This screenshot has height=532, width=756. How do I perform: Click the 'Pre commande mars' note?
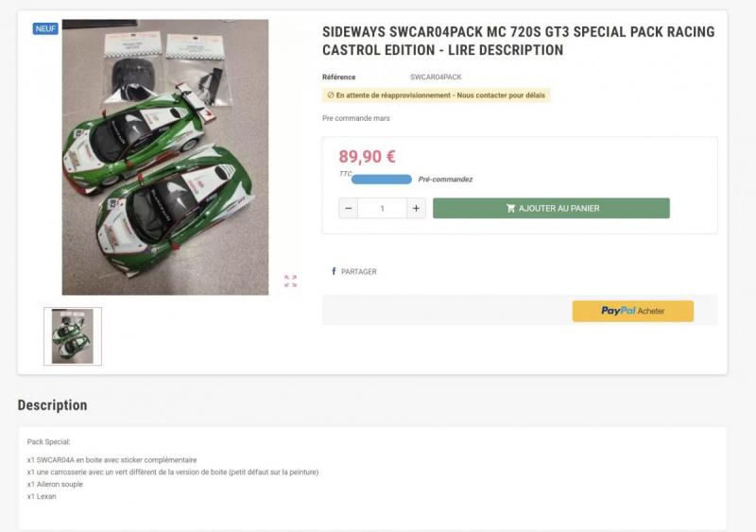[x=356, y=118]
